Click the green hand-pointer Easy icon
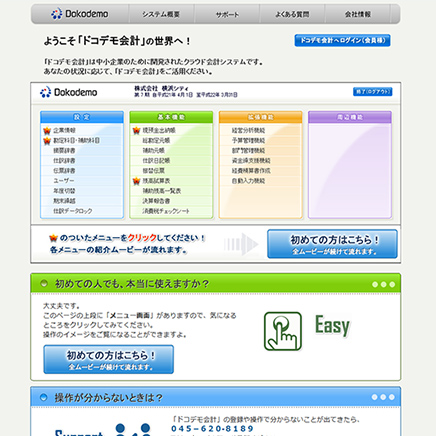This screenshot has width=436, height=436. tap(283, 331)
